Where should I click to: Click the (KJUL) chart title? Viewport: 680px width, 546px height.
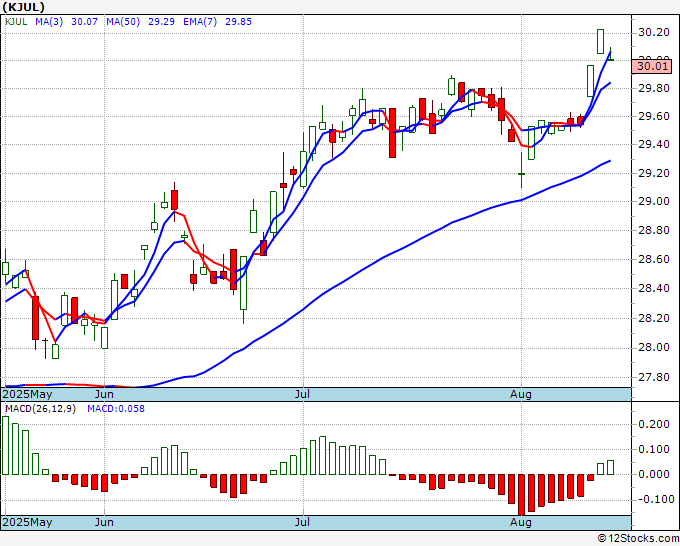23,7
